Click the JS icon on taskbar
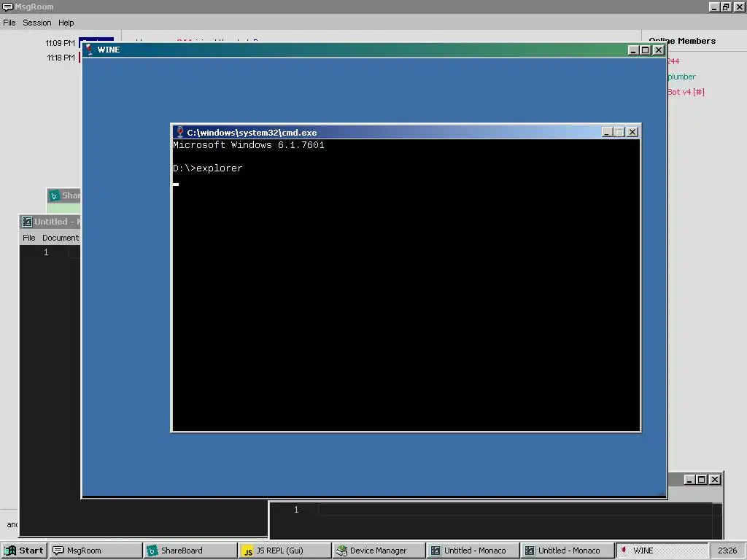Viewport: 747px width, 560px height. pos(248,551)
